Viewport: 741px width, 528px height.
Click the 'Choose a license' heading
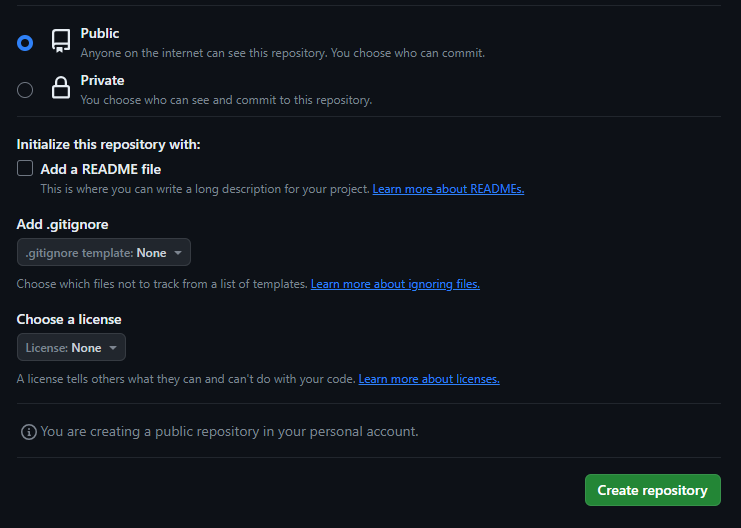(x=69, y=320)
